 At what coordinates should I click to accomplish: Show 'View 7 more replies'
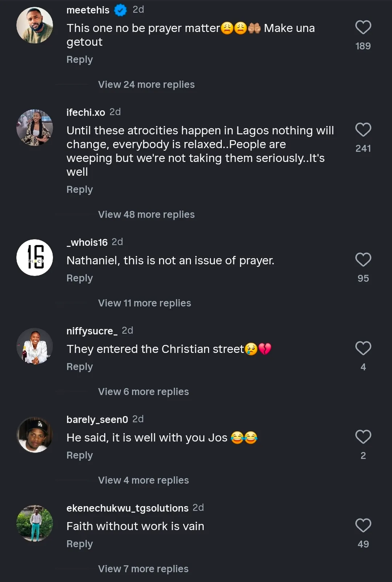[x=143, y=569]
